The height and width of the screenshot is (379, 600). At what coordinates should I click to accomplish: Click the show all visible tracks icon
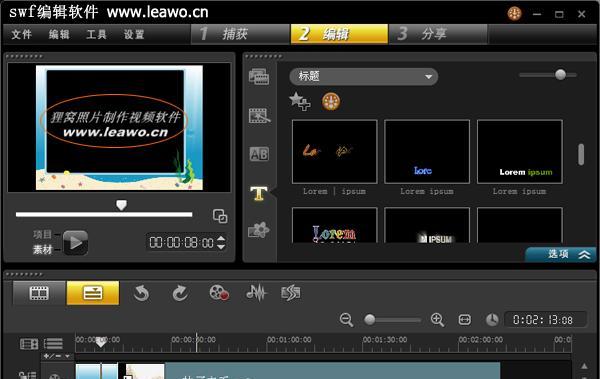click(29, 344)
